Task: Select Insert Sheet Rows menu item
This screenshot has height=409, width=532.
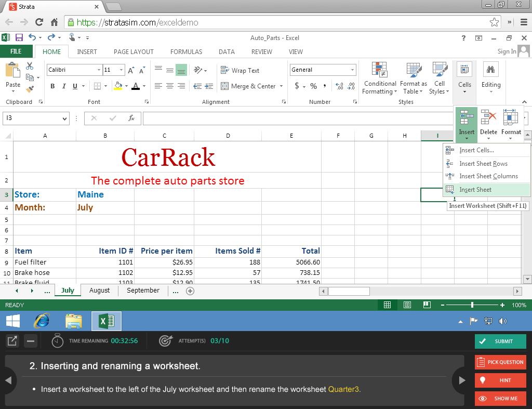Action: coord(486,164)
